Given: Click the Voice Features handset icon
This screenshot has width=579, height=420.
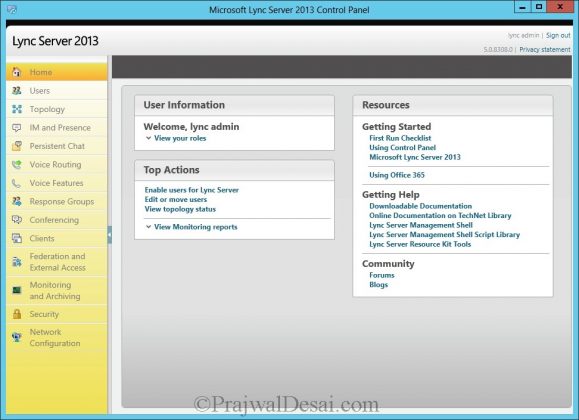Looking at the screenshot, I should click(x=17, y=183).
